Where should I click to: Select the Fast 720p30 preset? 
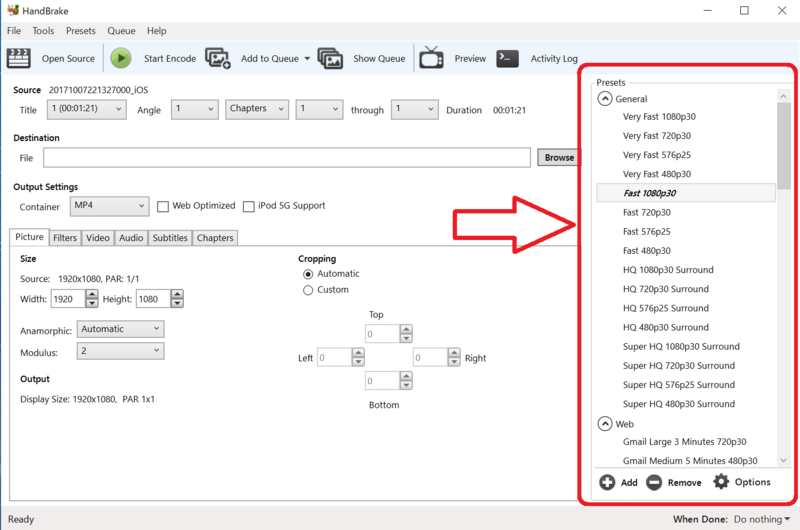point(646,212)
